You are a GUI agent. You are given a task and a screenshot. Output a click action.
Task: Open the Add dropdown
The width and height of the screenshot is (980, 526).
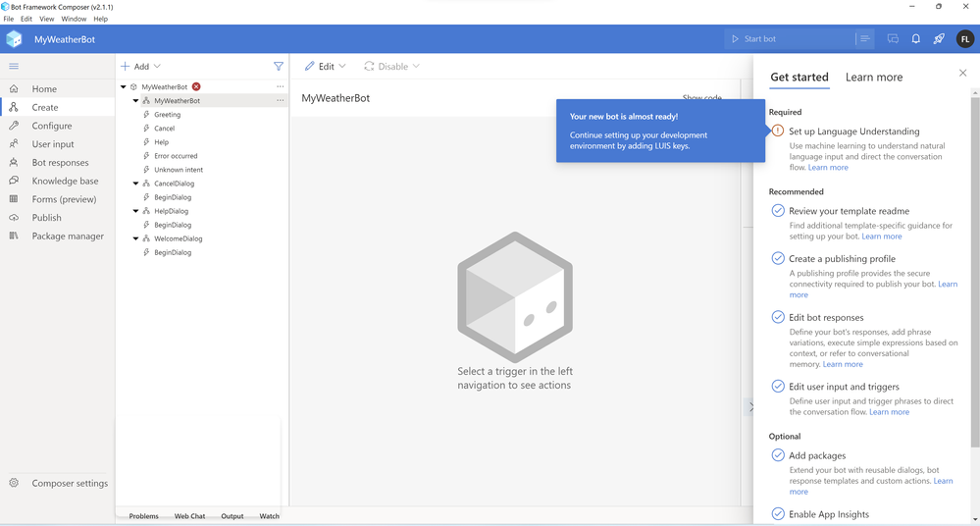coord(140,67)
